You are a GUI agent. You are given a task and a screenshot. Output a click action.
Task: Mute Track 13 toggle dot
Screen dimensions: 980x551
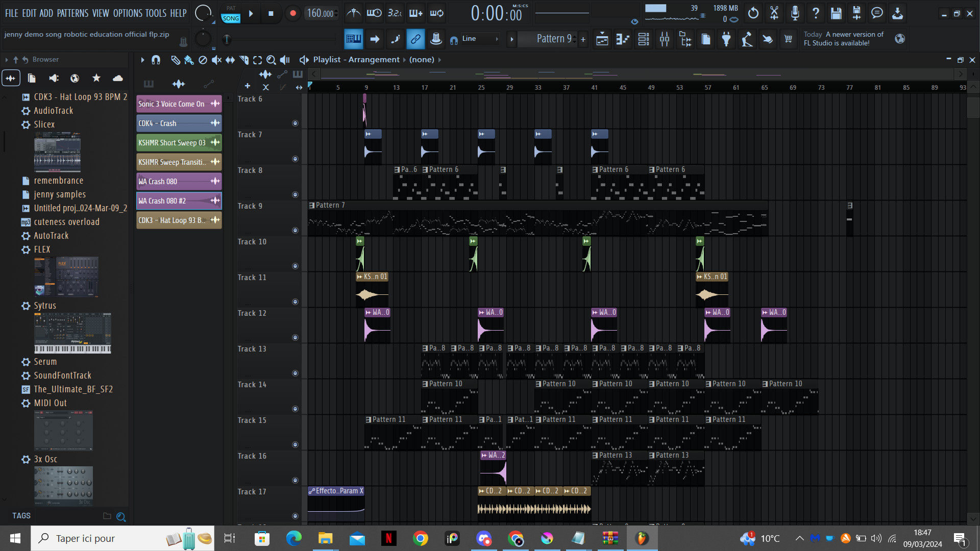point(295,373)
